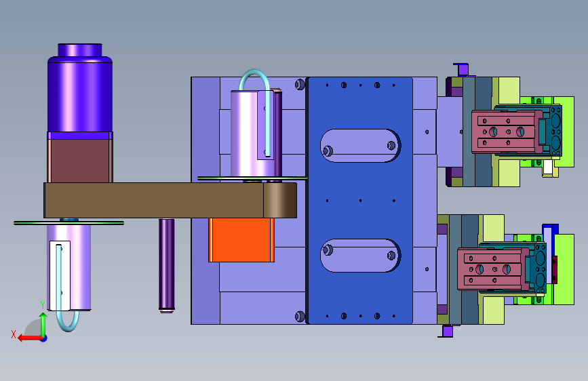
Task: Click the screw at blue plate's bottom-left corner
Action: click(300, 317)
